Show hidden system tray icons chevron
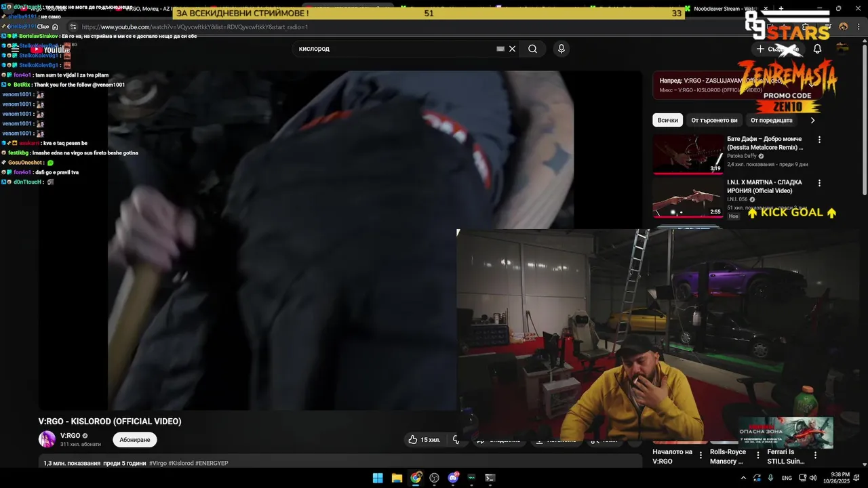 coord(743,478)
